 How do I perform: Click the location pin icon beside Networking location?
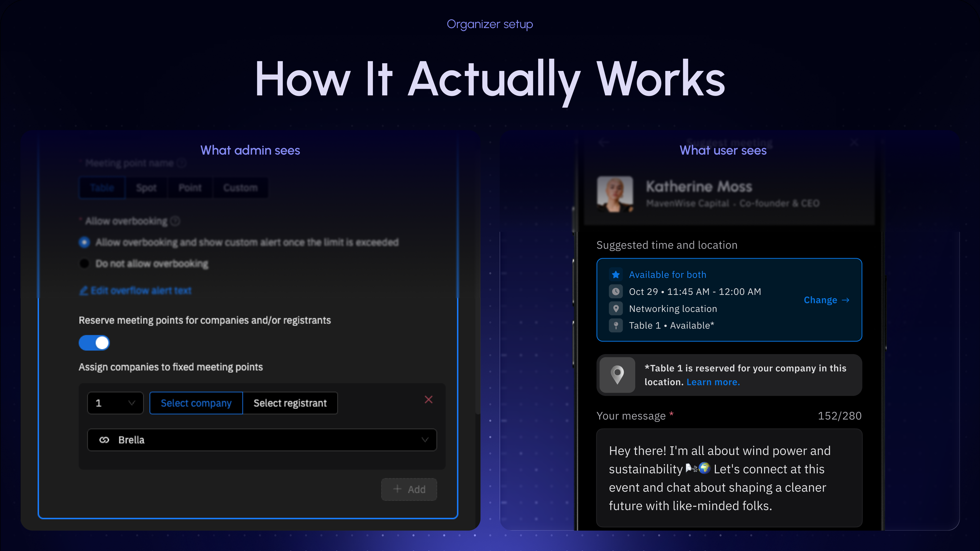tap(616, 308)
